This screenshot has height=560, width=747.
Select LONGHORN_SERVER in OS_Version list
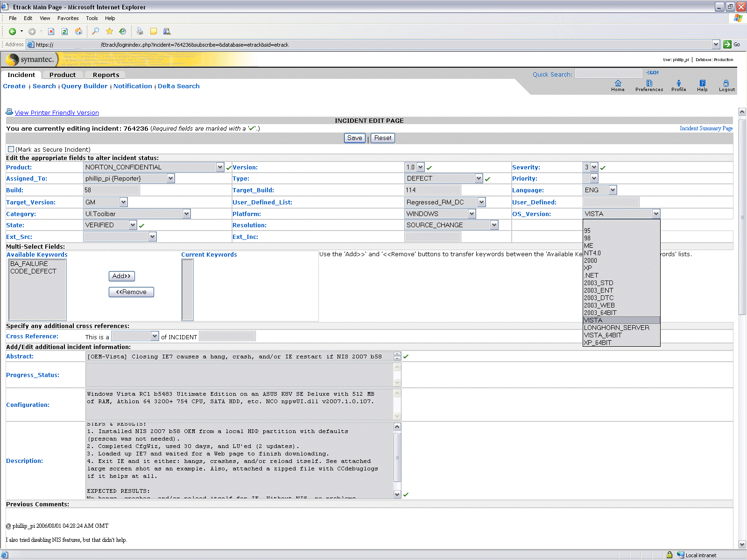(621, 328)
